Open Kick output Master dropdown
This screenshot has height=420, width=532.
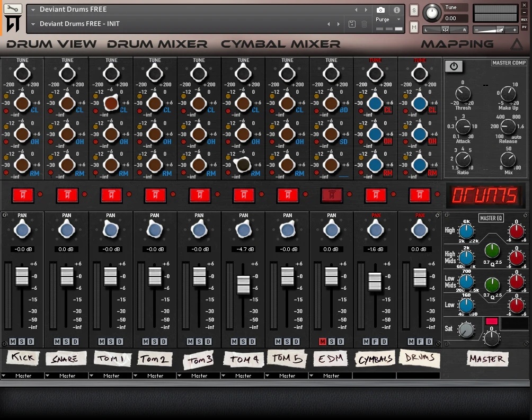(x=22, y=376)
